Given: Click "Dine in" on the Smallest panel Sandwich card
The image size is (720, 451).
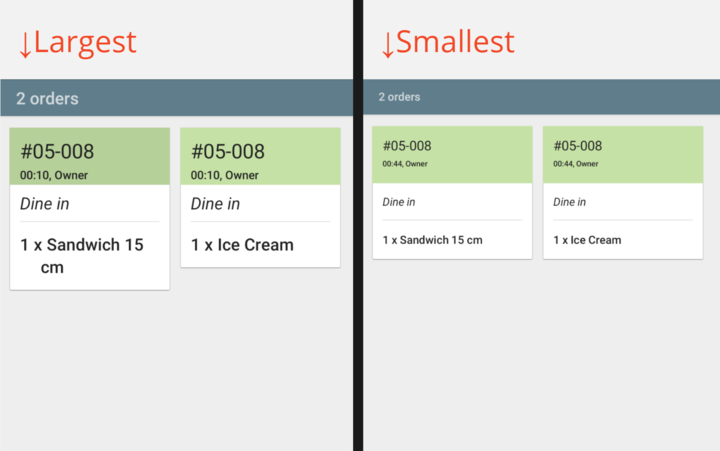Looking at the screenshot, I should coord(399,202).
